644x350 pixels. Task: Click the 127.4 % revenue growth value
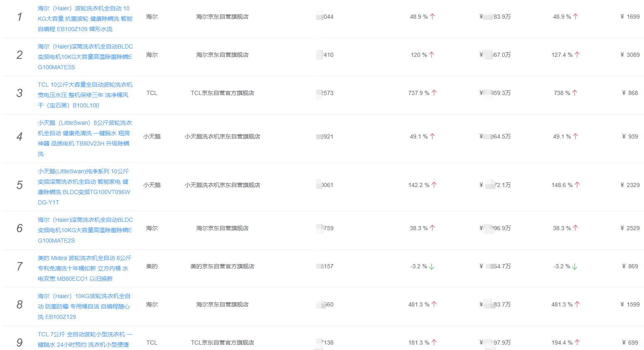tap(562, 55)
